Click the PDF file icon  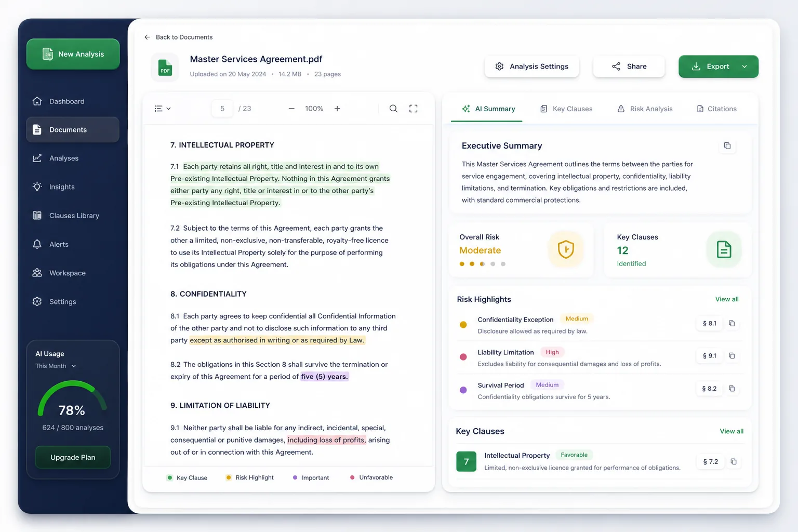pos(165,68)
